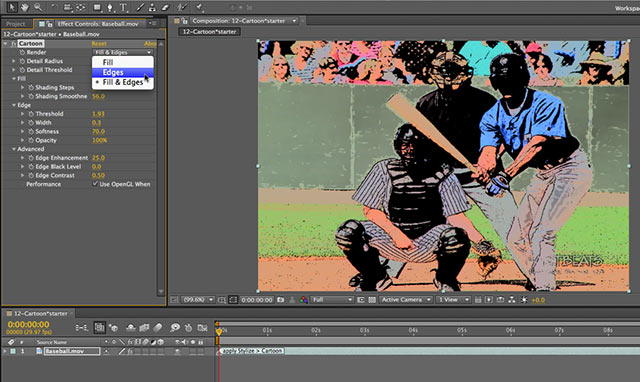Viewport: 640px width, 382px height.
Task: Select the Rectangle shape tool
Action: pos(97,7)
